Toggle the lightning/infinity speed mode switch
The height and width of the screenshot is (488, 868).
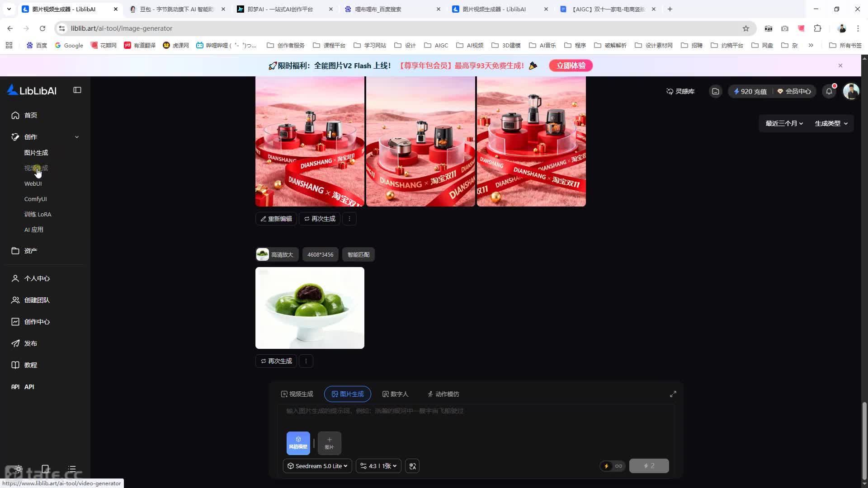[613, 466]
